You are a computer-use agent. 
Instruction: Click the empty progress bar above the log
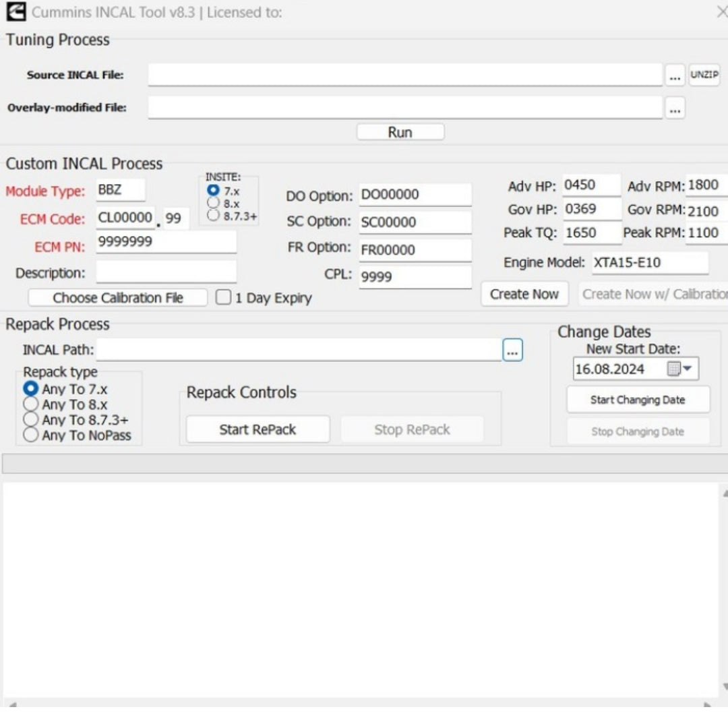pyautogui.click(x=365, y=464)
